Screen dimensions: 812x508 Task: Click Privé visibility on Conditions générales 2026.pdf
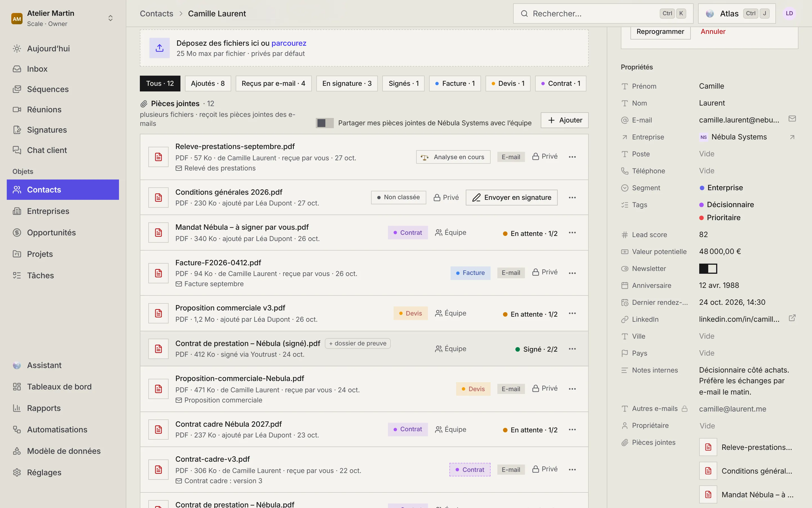coord(446,198)
